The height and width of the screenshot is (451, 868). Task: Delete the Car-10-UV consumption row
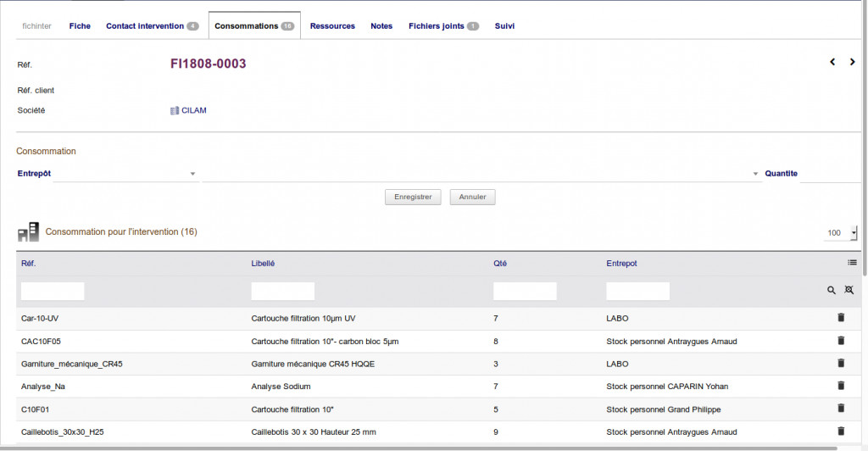click(x=841, y=318)
